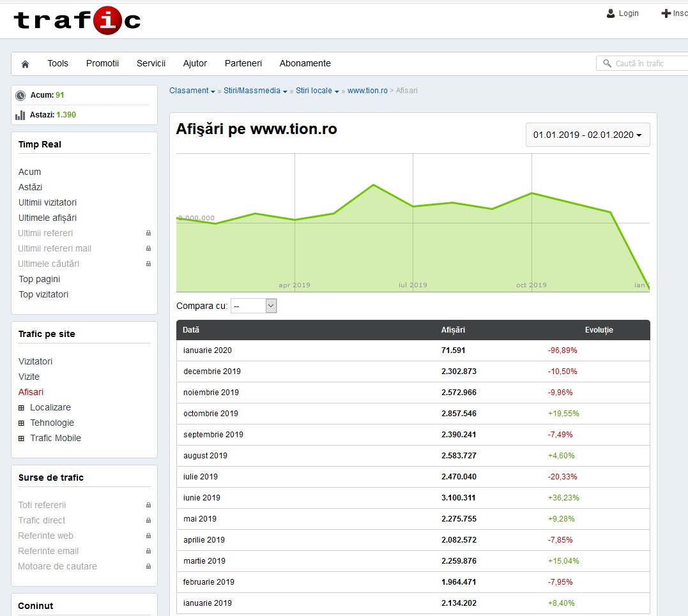688x616 pixels.
Task: Click lock icon next to Trafic direct
Action: pyautogui.click(x=148, y=521)
